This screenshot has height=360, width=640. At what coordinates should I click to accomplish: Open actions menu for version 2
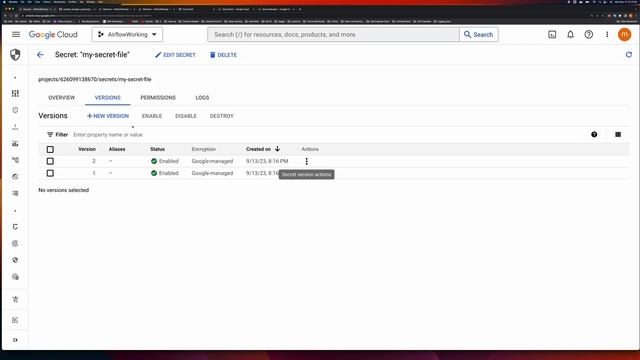[307, 161]
